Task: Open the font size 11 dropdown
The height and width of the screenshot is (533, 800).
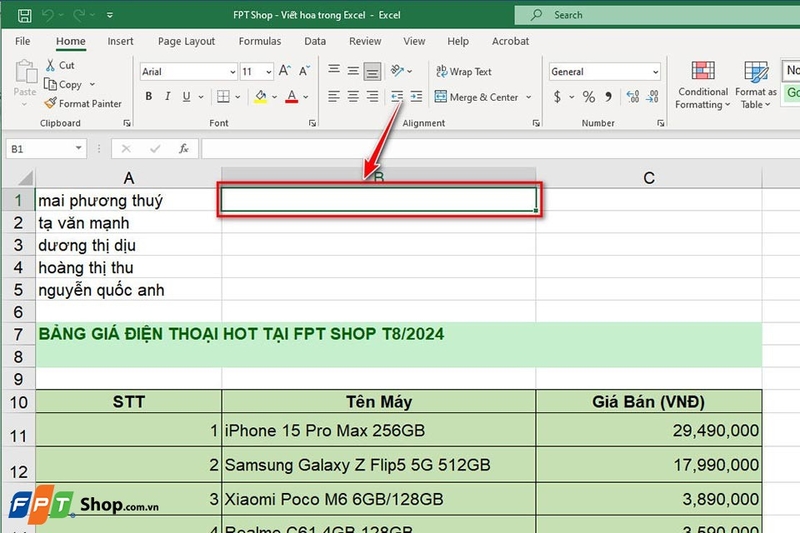Action: 268,72
